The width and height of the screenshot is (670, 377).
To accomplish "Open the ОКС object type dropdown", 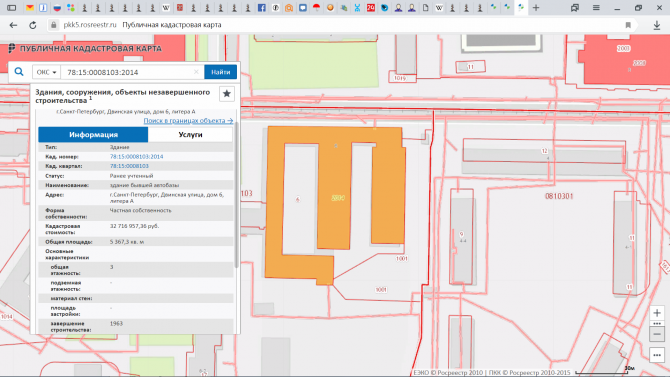I will point(46,72).
